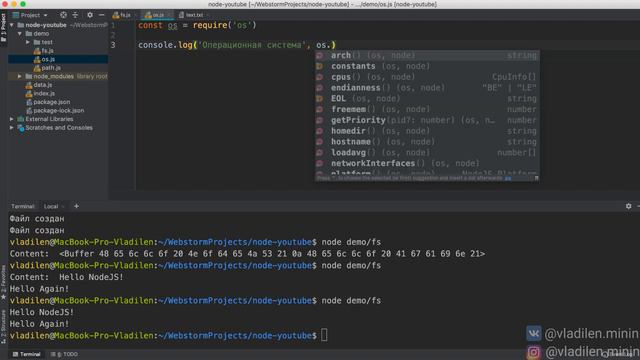The height and width of the screenshot is (360, 640).
Task: Choose endianness() completion suggestion
Action: click(x=427, y=88)
